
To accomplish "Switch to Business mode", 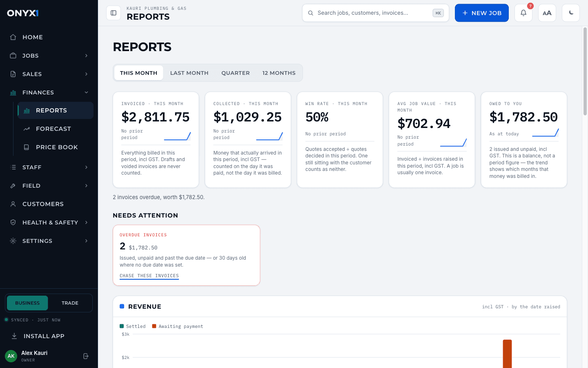I will tap(27, 303).
